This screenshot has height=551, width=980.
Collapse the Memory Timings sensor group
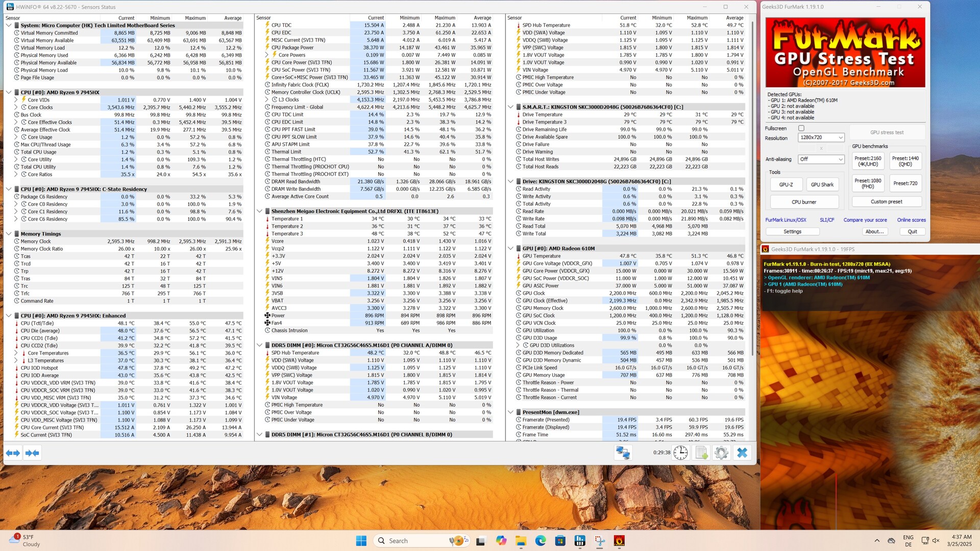point(9,234)
